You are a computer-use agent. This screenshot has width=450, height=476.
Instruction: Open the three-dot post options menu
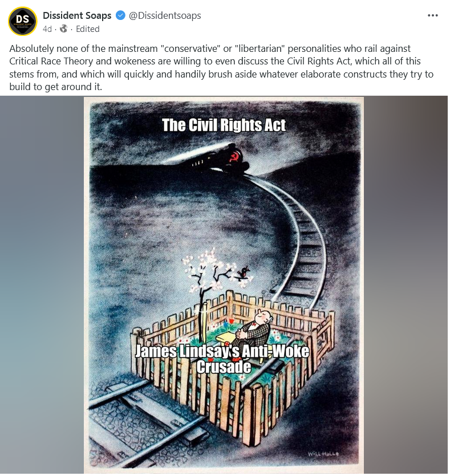tap(433, 15)
